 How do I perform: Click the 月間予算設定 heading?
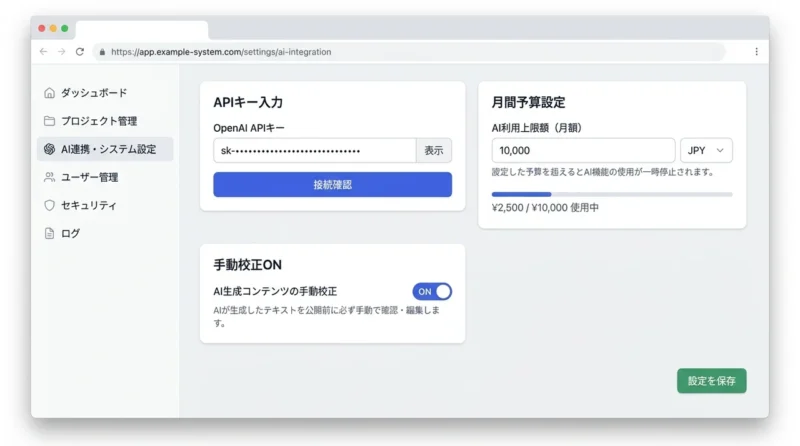pos(528,102)
